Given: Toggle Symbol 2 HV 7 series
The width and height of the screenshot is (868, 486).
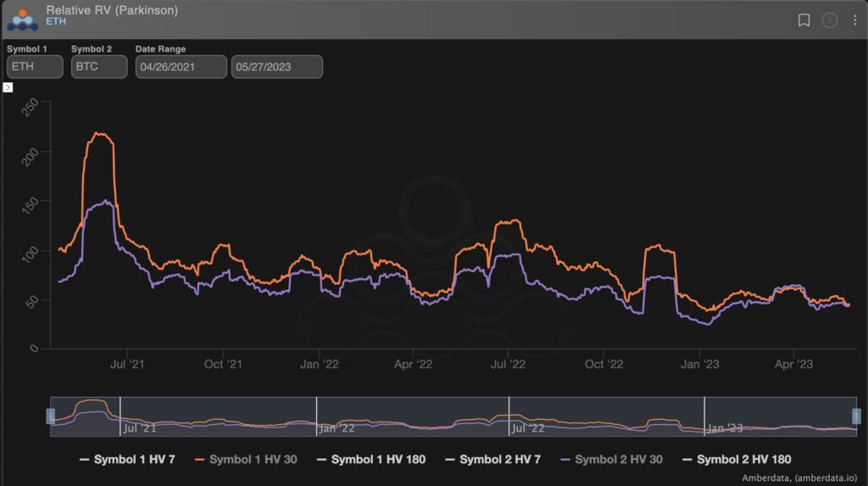Looking at the screenshot, I should (492, 460).
